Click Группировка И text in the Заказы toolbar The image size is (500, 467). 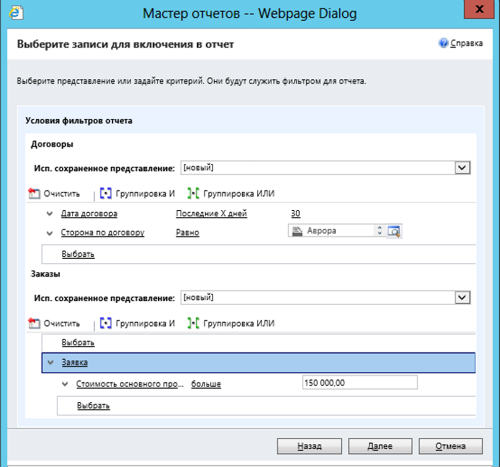click(x=145, y=323)
